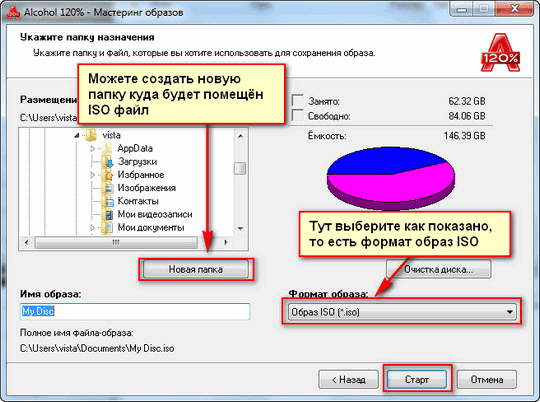Click the Старт button

pyautogui.click(x=417, y=380)
